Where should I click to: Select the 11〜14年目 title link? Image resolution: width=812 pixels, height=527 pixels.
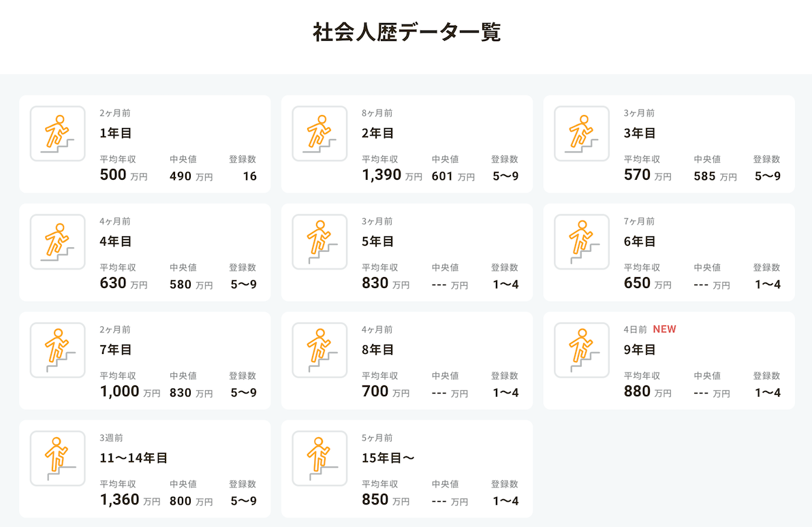point(134,458)
